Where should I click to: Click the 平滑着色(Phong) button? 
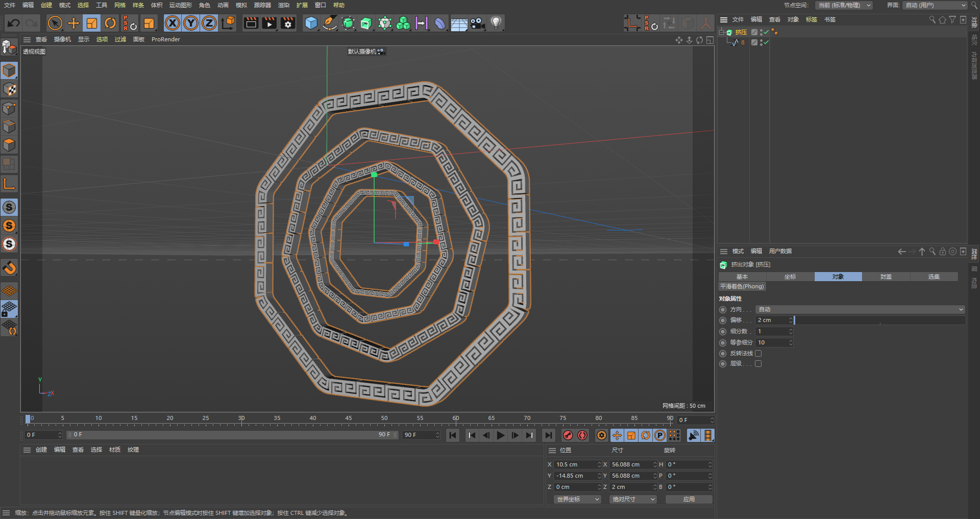(742, 286)
